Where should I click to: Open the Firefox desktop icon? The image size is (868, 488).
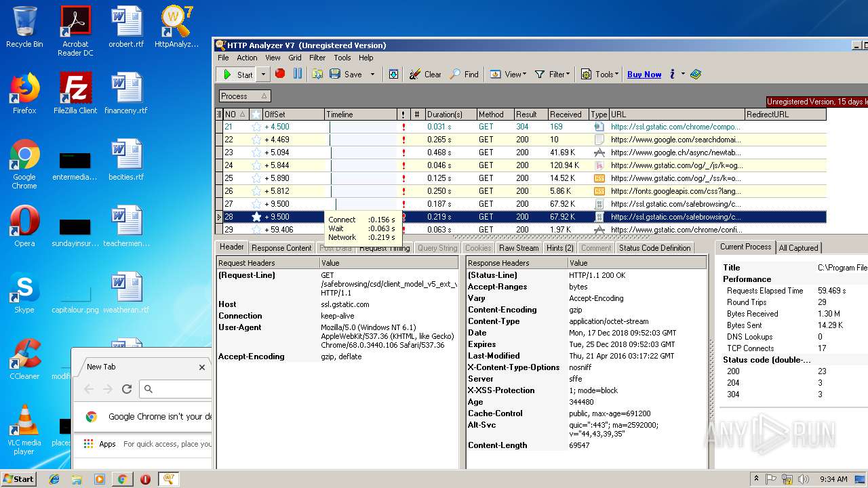point(24,93)
